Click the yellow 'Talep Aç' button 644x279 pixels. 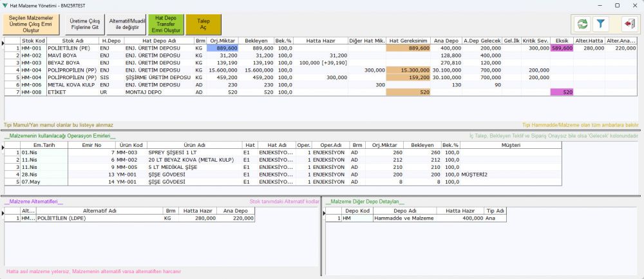pyautogui.click(x=203, y=24)
